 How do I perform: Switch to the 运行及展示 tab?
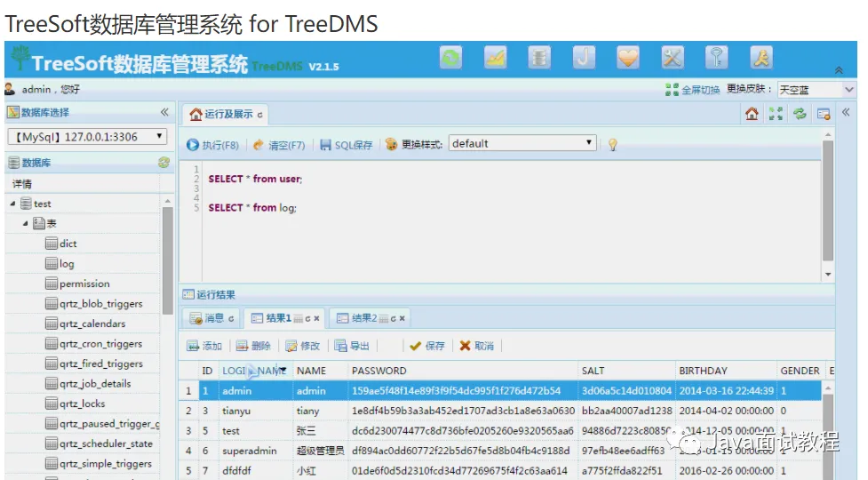(226, 114)
